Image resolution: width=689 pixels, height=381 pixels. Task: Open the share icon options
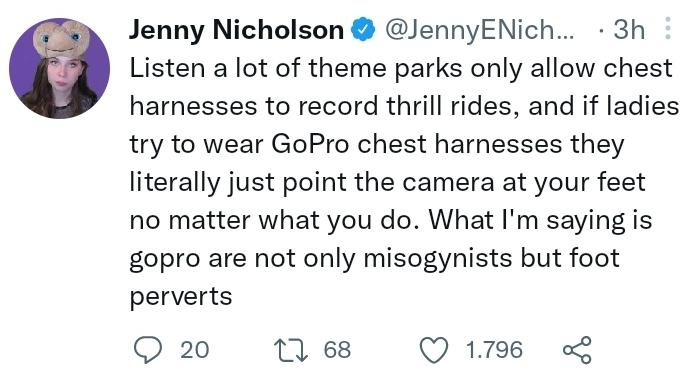point(577,350)
